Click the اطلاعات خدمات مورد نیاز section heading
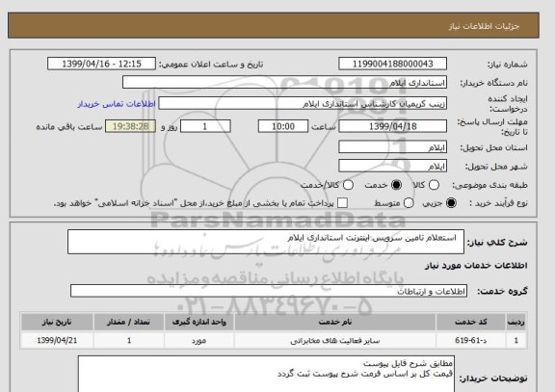The width and height of the screenshot is (555, 392). click(x=476, y=266)
